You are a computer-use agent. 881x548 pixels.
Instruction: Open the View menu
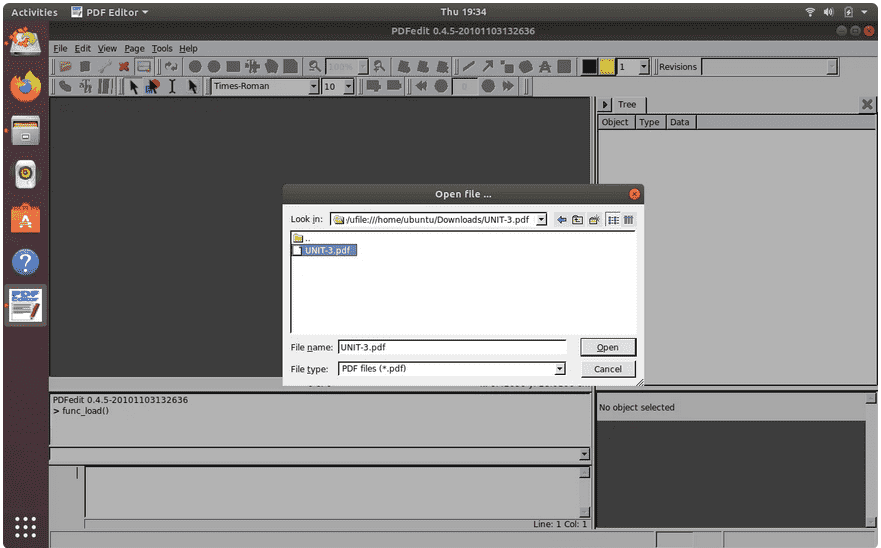(107, 48)
